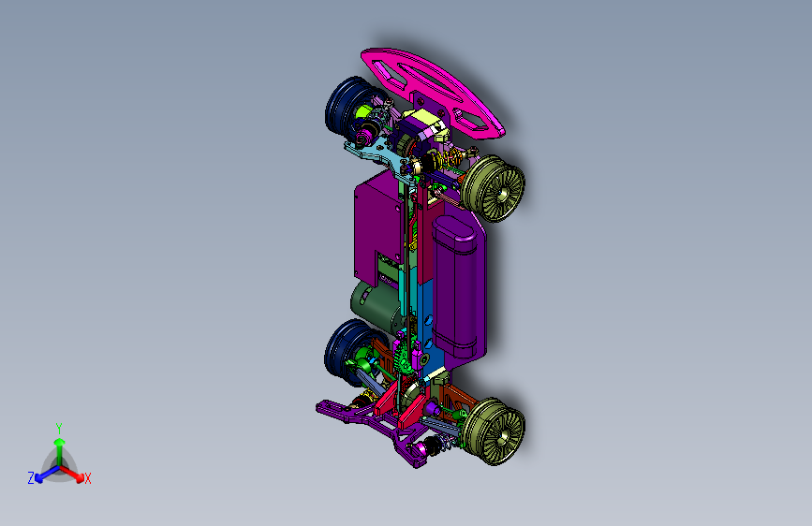Viewport: 812px width, 526px height.
Task: Click the green Y axis on the triad
Action: (59, 446)
